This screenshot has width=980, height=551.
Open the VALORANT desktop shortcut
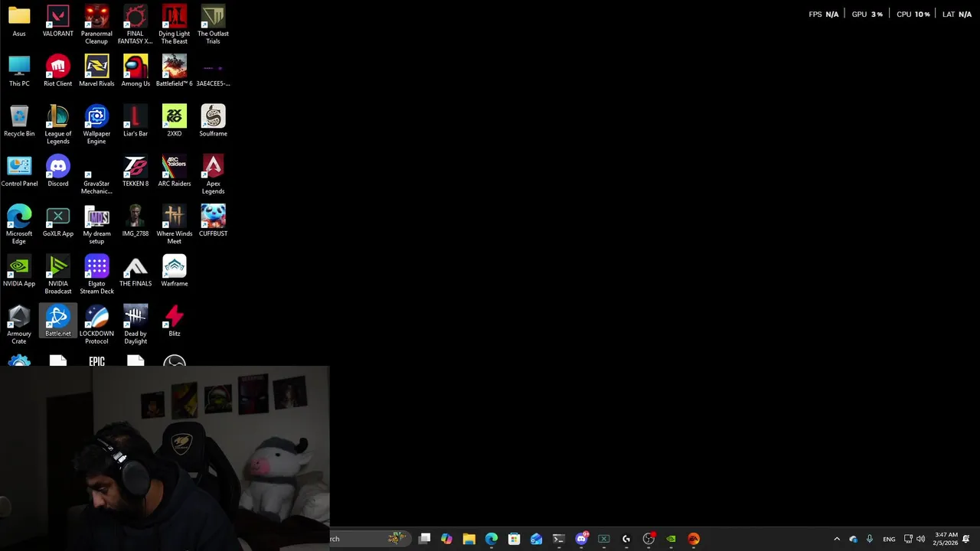tap(58, 21)
